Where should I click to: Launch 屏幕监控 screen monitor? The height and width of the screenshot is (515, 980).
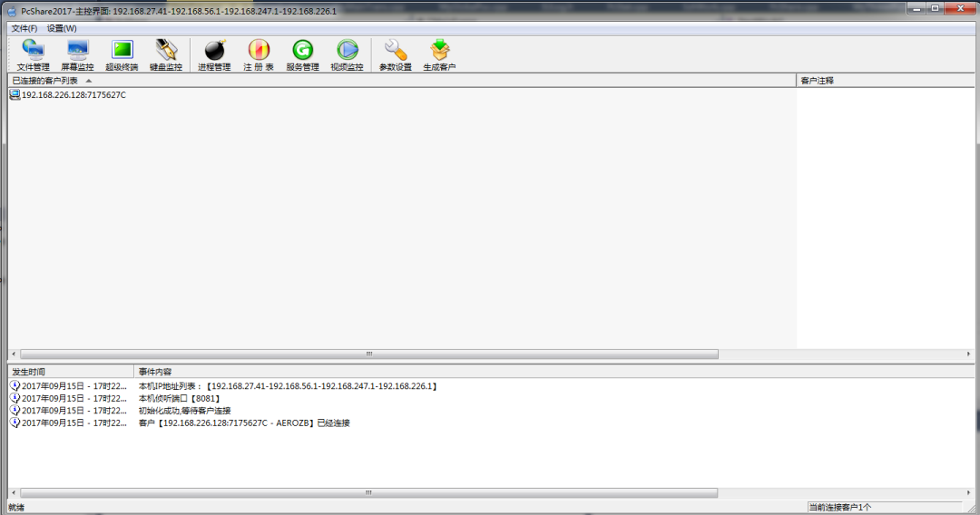tap(77, 54)
